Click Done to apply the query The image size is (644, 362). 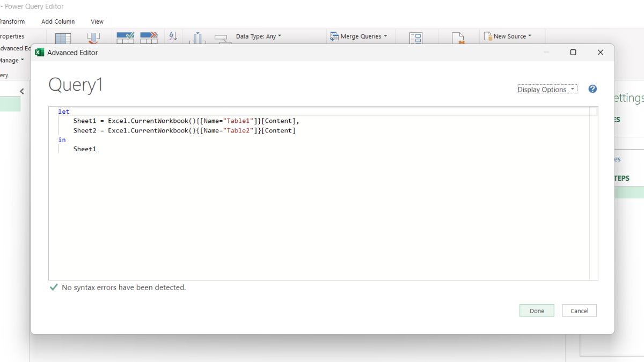(537, 311)
